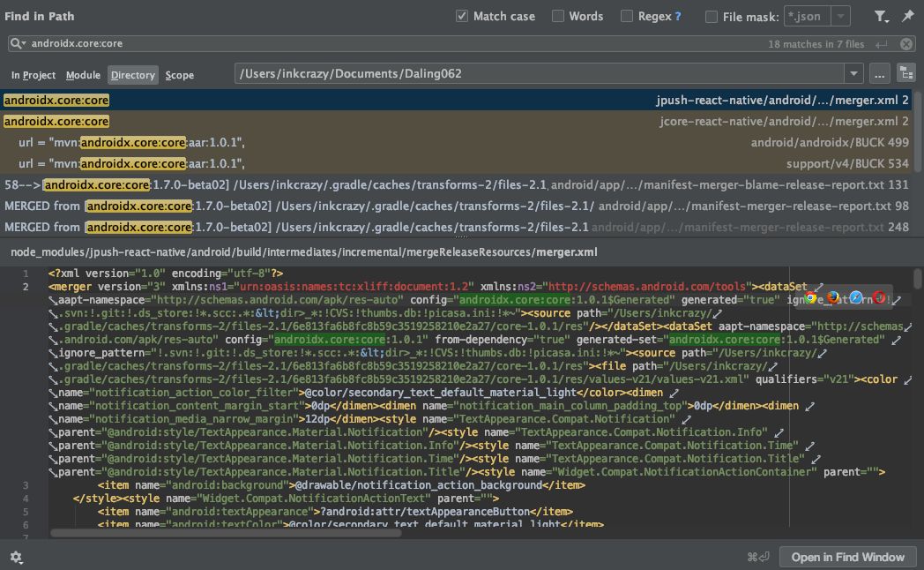Open preview in Chrome browser icon
Image resolution: width=924 pixels, height=570 pixels.
point(811,297)
